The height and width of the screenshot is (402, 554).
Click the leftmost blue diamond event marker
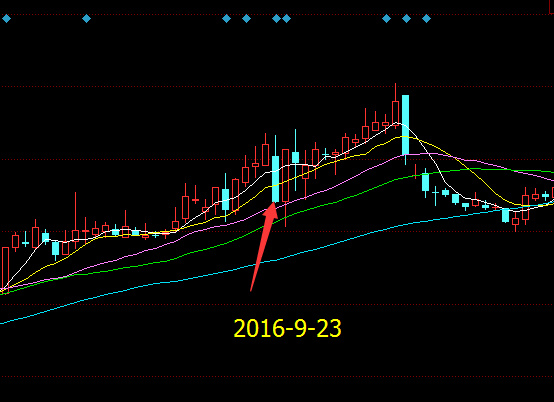6,18
